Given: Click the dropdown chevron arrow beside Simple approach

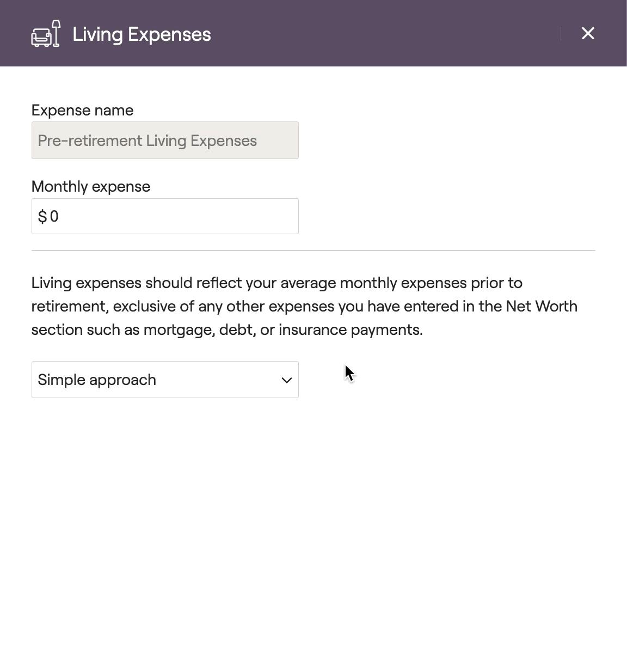Looking at the screenshot, I should [286, 380].
